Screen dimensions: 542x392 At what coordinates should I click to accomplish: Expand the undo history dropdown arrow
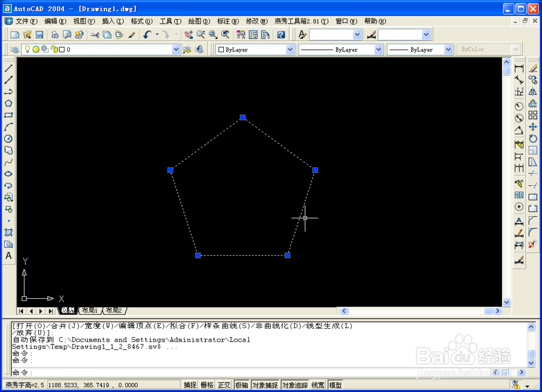tap(157, 35)
